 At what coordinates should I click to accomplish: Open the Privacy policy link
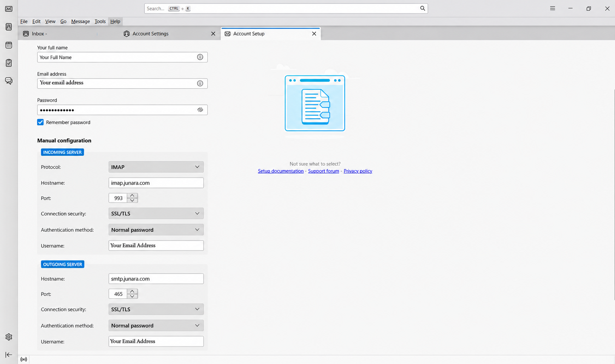(x=358, y=171)
